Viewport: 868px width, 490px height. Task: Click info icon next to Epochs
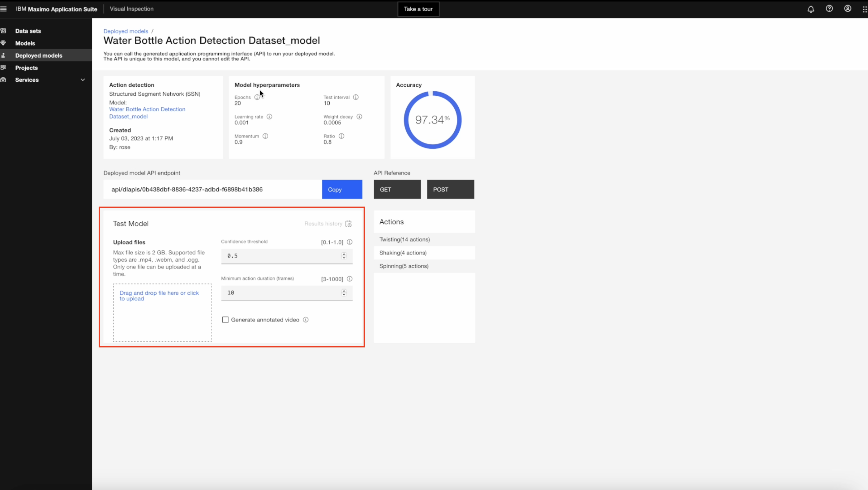click(257, 97)
